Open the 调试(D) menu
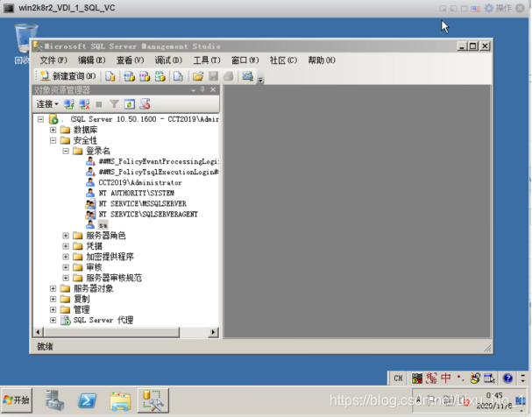The width and height of the screenshot is (532, 417). pyautogui.click(x=168, y=60)
